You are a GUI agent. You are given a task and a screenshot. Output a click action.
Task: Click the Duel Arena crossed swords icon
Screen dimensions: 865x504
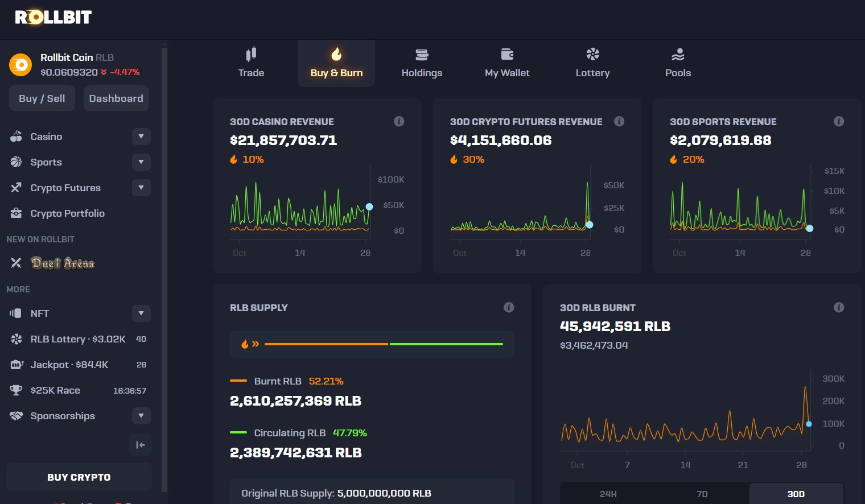(x=16, y=263)
